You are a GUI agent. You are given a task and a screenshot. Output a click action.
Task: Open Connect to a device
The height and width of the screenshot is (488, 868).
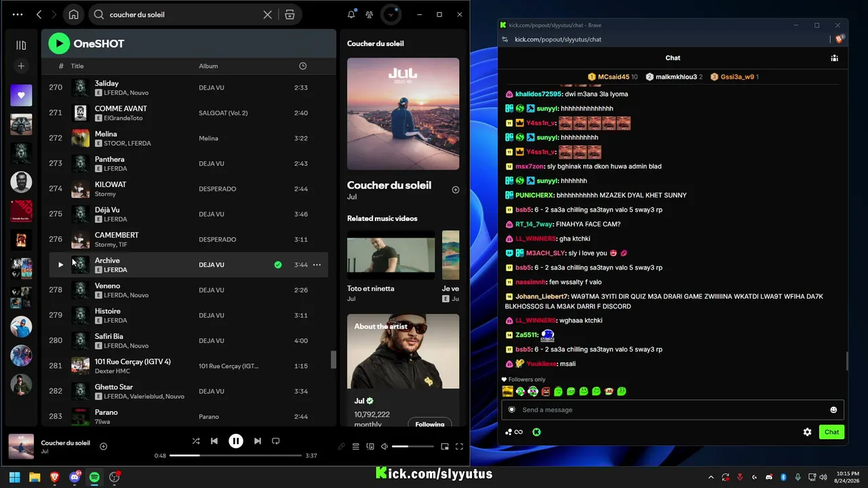tap(370, 447)
